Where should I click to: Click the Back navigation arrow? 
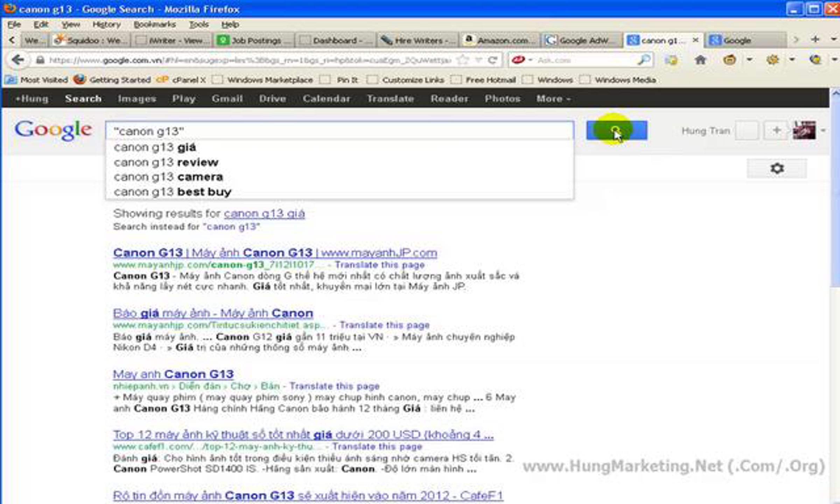(x=17, y=60)
